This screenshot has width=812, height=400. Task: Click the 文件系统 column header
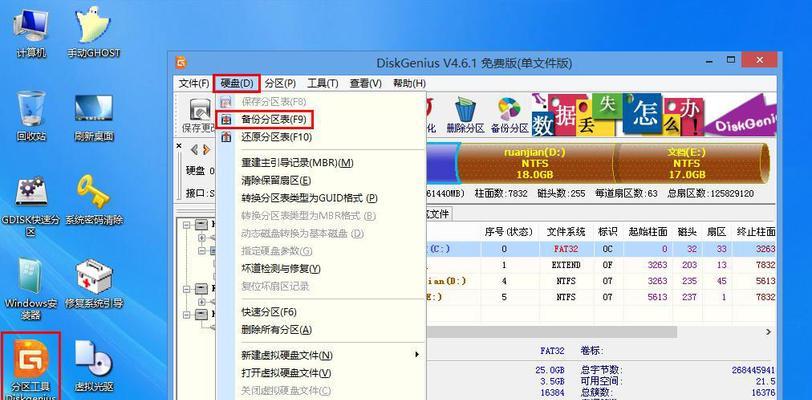click(x=566, y=231)
